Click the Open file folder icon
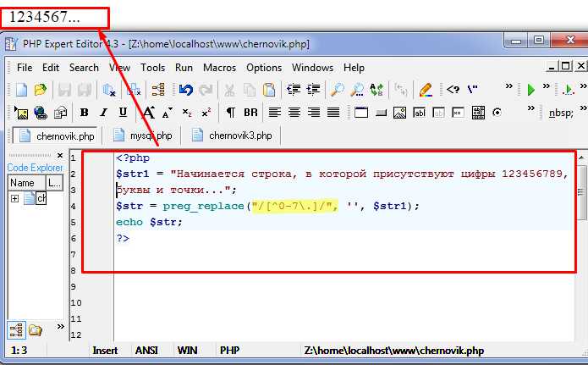The height and width of the screenshot is (365, 588). pos(40,89)
